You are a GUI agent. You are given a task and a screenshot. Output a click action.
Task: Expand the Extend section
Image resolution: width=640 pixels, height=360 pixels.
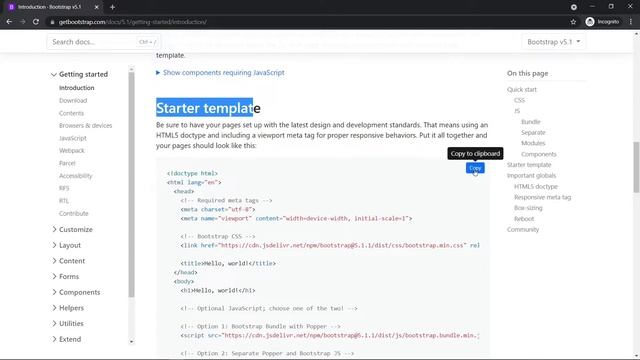(x=67, y=339)
